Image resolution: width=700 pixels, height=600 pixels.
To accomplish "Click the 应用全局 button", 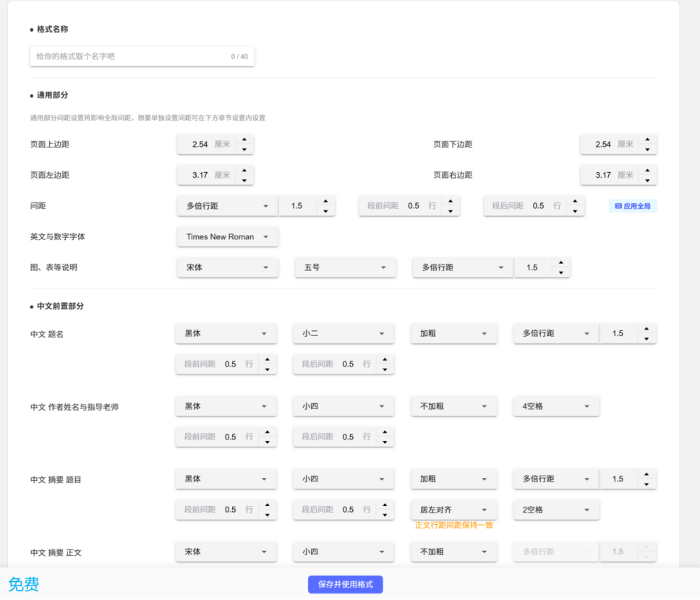I will pos(633,206).
